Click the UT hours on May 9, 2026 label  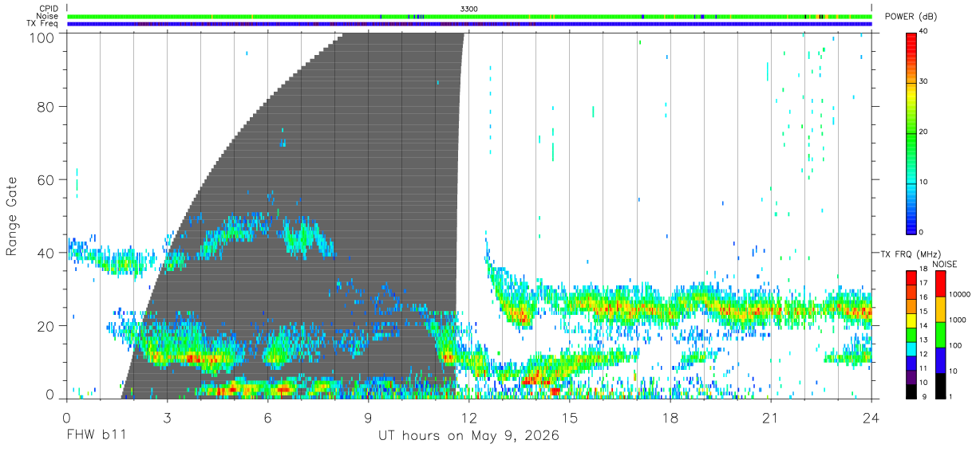tap(468, 436)
